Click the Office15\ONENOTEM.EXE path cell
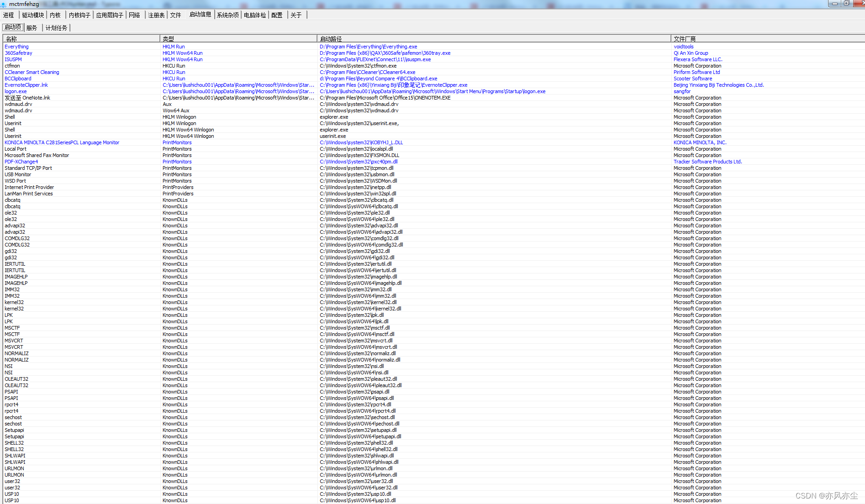The width and height of the screenshot is (865, 504). (x=385, y=98)
